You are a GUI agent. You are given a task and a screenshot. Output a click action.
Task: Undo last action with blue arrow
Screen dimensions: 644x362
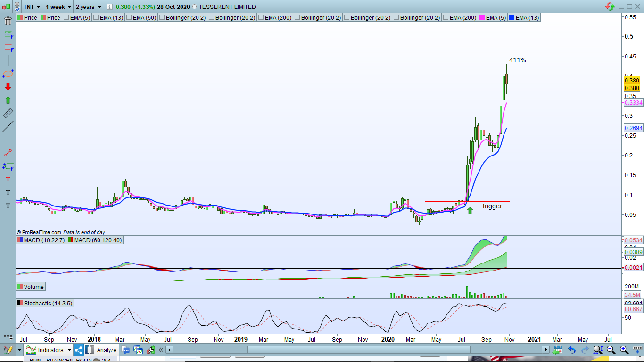572,350
